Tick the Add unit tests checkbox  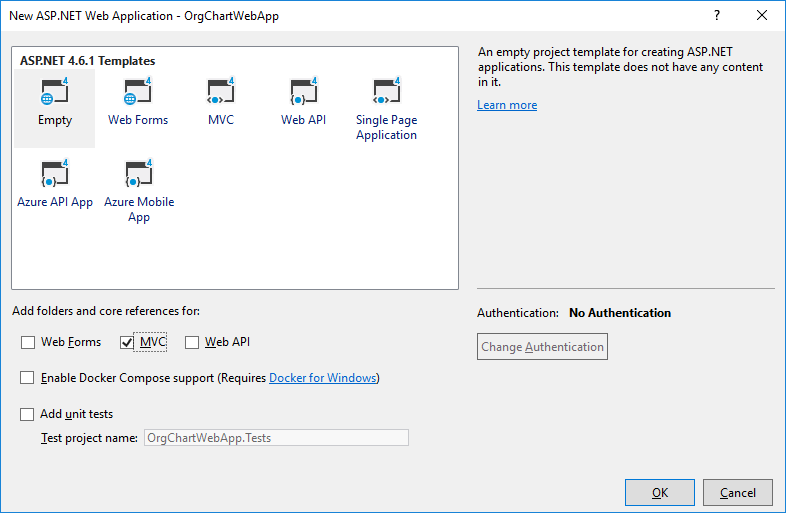(27, 414)
